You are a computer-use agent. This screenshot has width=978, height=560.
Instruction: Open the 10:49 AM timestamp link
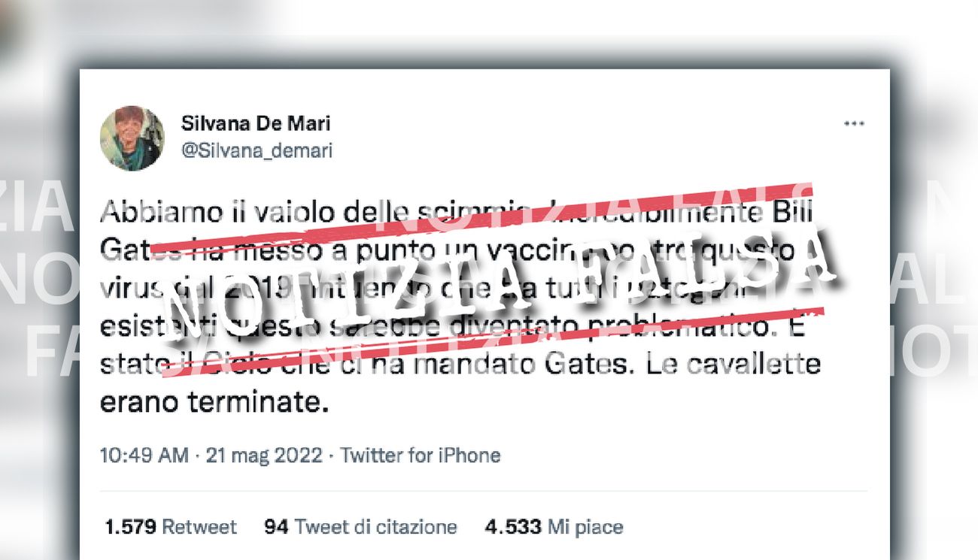pyautogui.click(x=144, y=456)
